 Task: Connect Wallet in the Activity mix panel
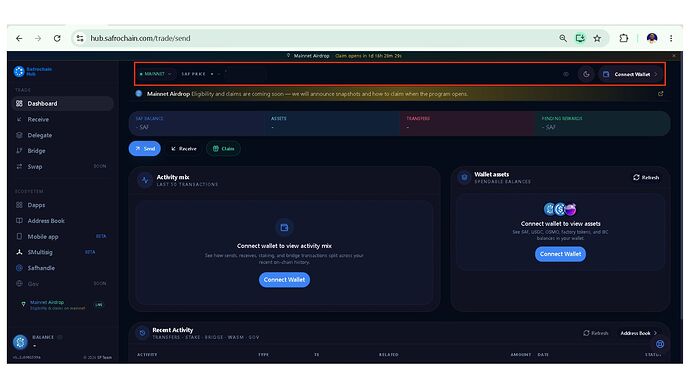(x=284, y=280)
